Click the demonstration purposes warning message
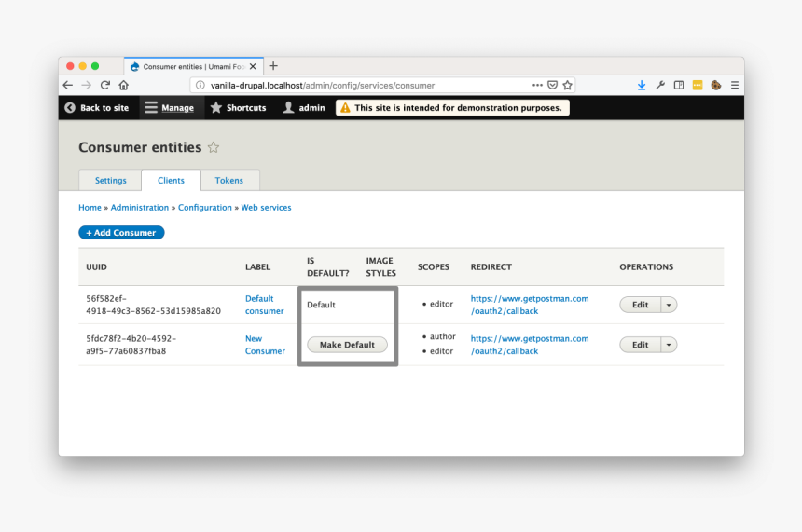This screenshot has width=802, height=532. pyautogui.click(x=452, y=108)
